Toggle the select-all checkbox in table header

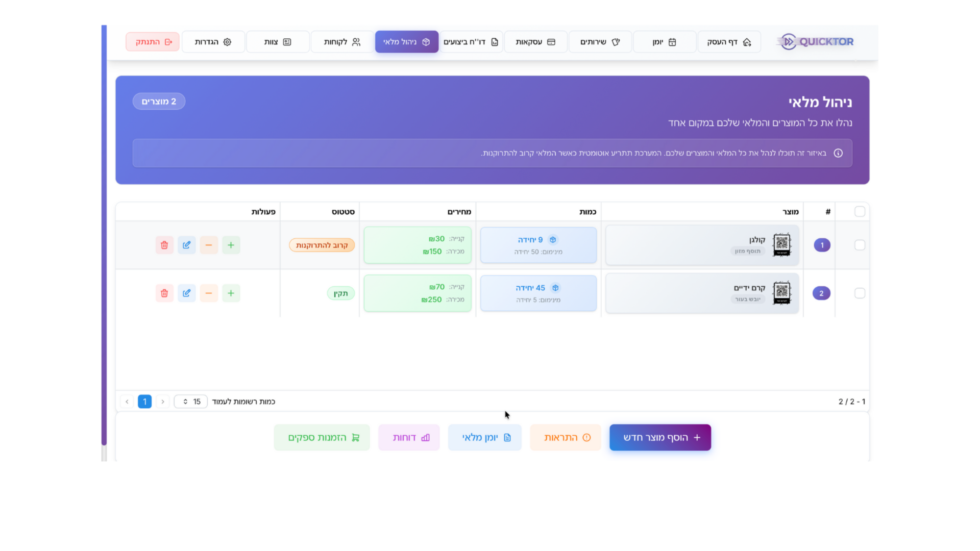click(860, 211)
